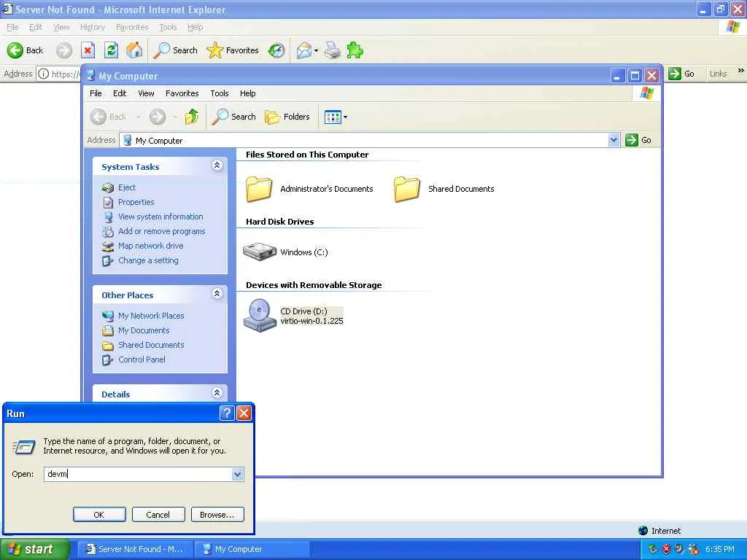Click Internet Explorer's Home icon

[x=134, y=50]
